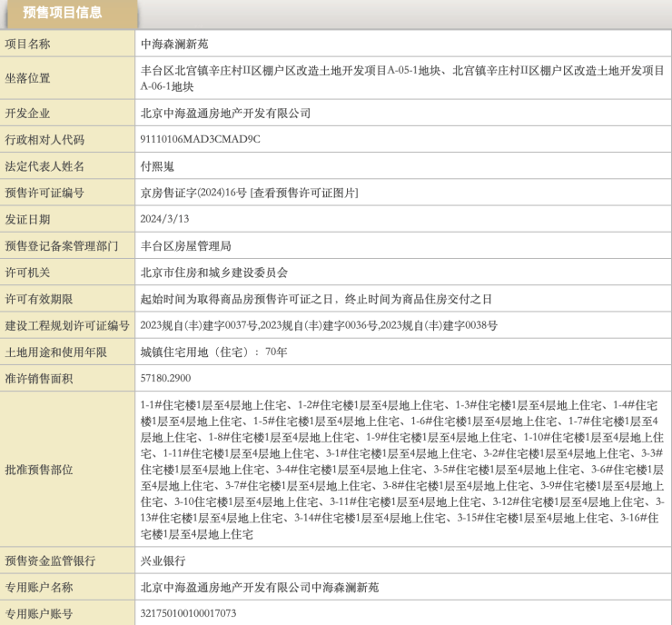Viewport: 672px width, 625px height.
Task: Click the 丰台区房屋管理局 value cell
Action: 186,245
